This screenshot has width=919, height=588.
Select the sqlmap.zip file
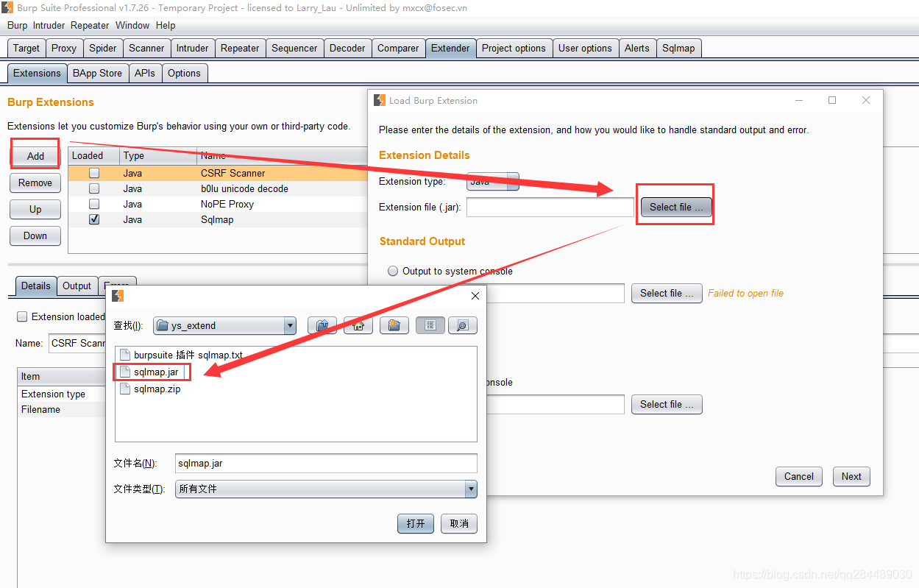[x=150, y=389]
